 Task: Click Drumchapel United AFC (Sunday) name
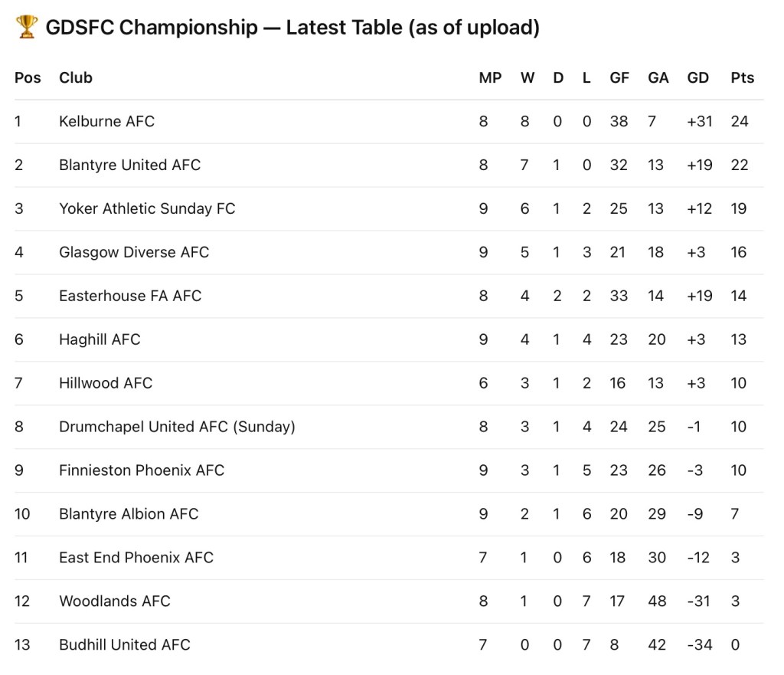coord(177,427)
